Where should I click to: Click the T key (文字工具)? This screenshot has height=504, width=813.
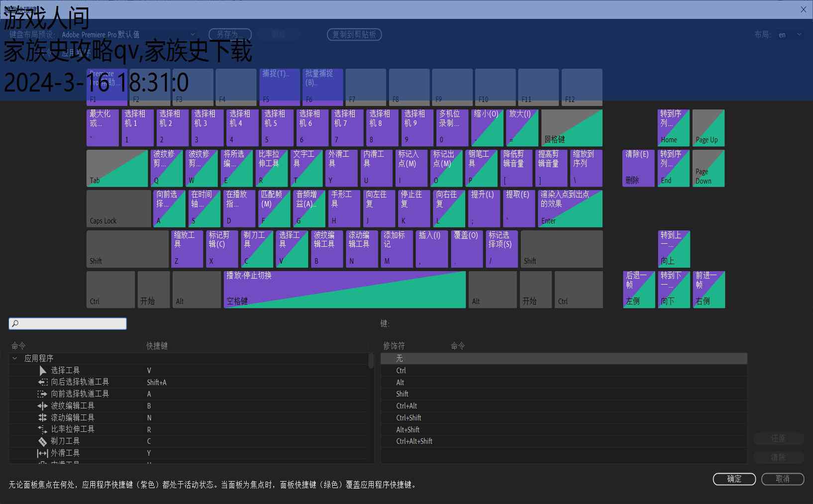pos(307,168)
